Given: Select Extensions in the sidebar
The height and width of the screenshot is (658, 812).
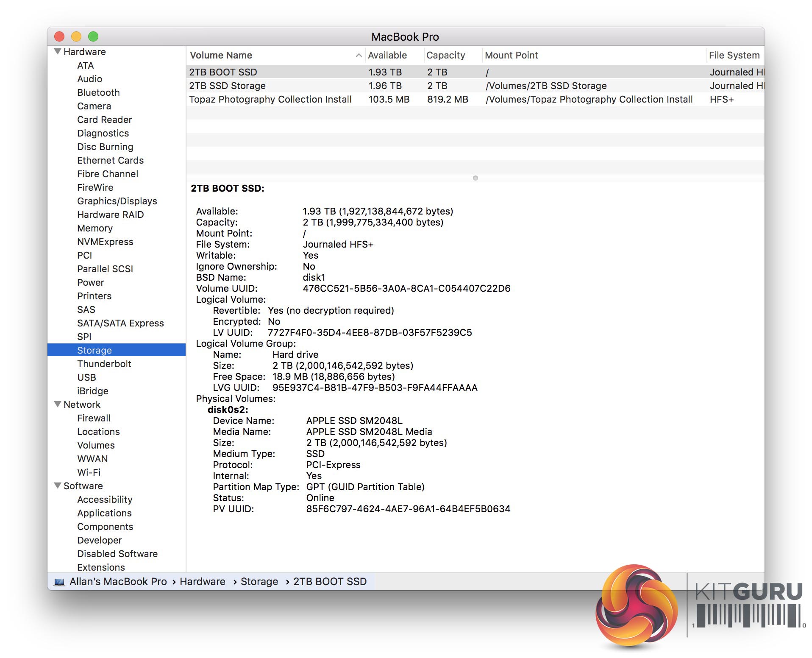Looking at the screenshot, I should (101, 567).
